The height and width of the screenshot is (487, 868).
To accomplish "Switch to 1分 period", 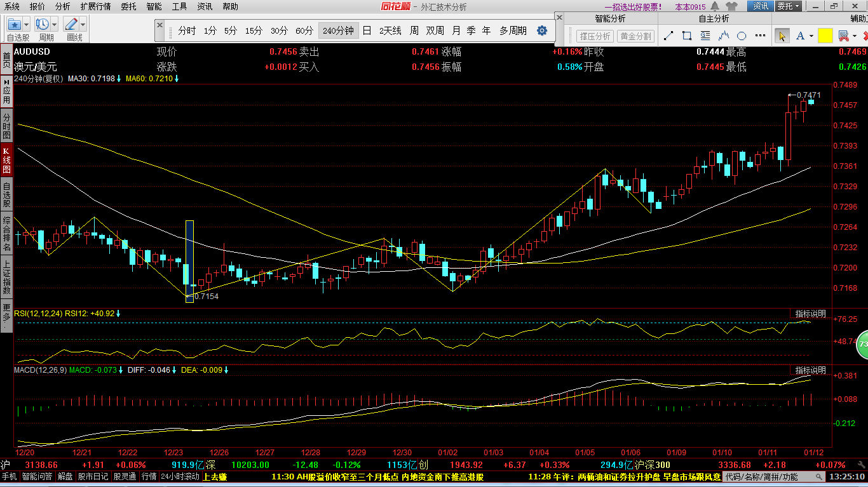I will pos(210,30).
